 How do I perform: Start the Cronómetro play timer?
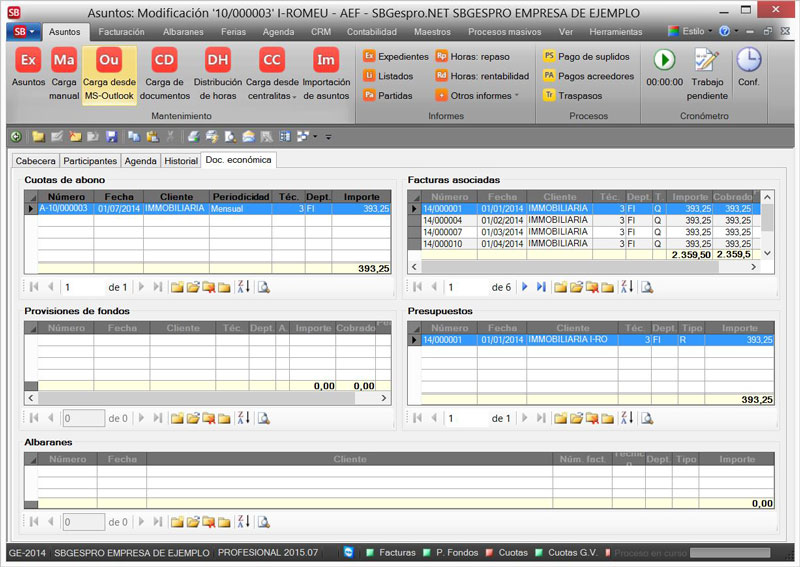click(664, 60)
